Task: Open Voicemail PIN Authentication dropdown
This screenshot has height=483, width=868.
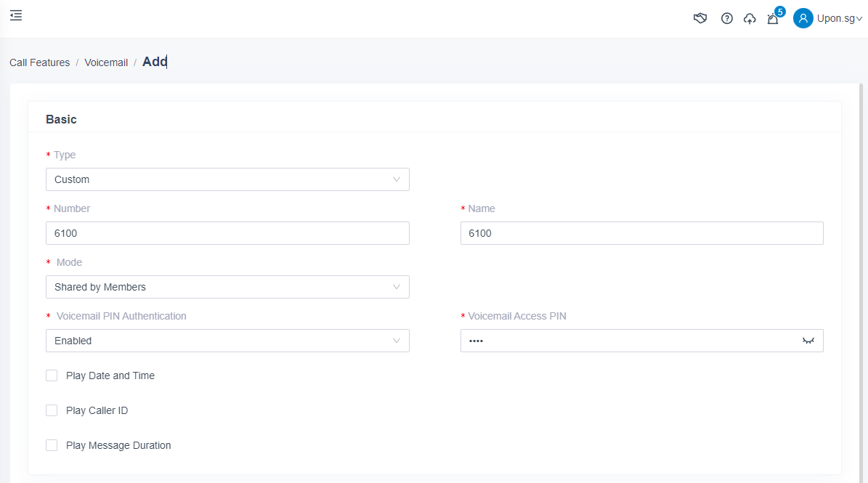Action: pyautogui.click(x=227, y=341)
